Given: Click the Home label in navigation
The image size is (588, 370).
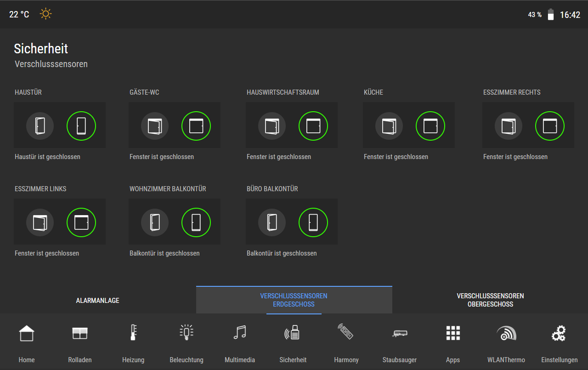Looking at the screenshot, I should coord(27,360).
